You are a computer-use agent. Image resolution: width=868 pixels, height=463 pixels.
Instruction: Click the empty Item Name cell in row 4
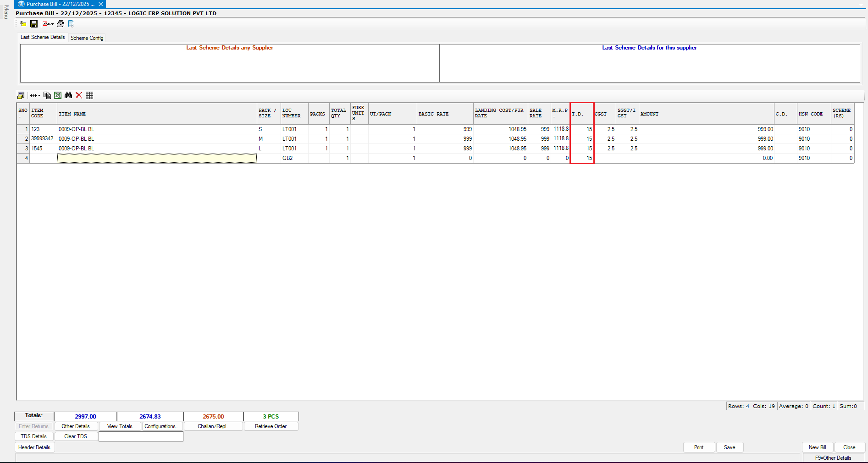pyautogui.click(x=157, y=158)
